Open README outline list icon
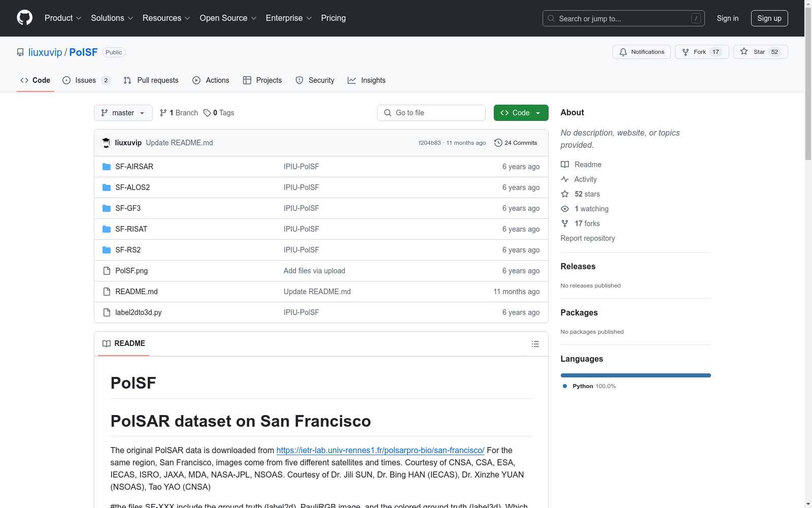 click(x=535, y=344)
